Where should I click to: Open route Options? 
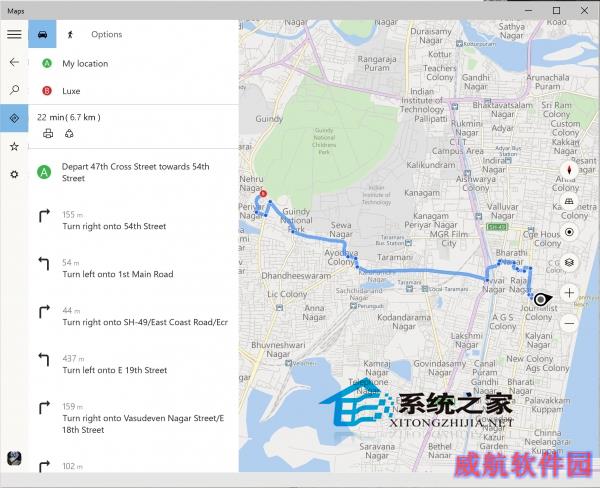(x=106, y=34)
